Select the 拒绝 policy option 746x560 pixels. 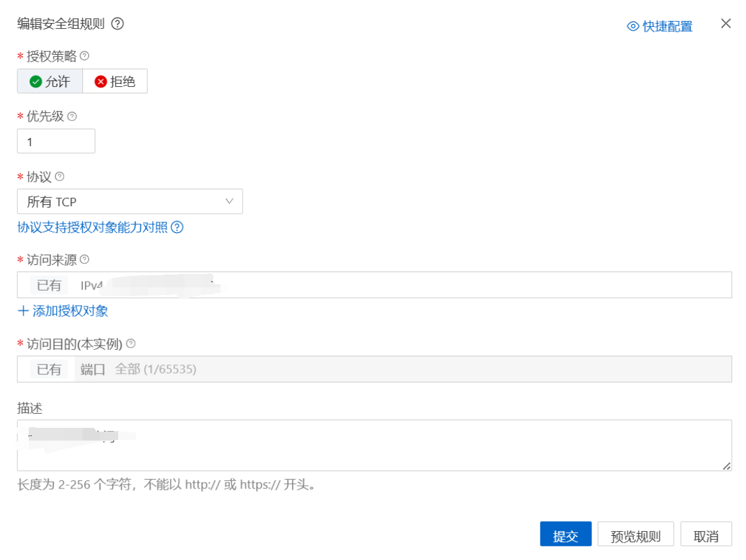(x=115, y=81)
